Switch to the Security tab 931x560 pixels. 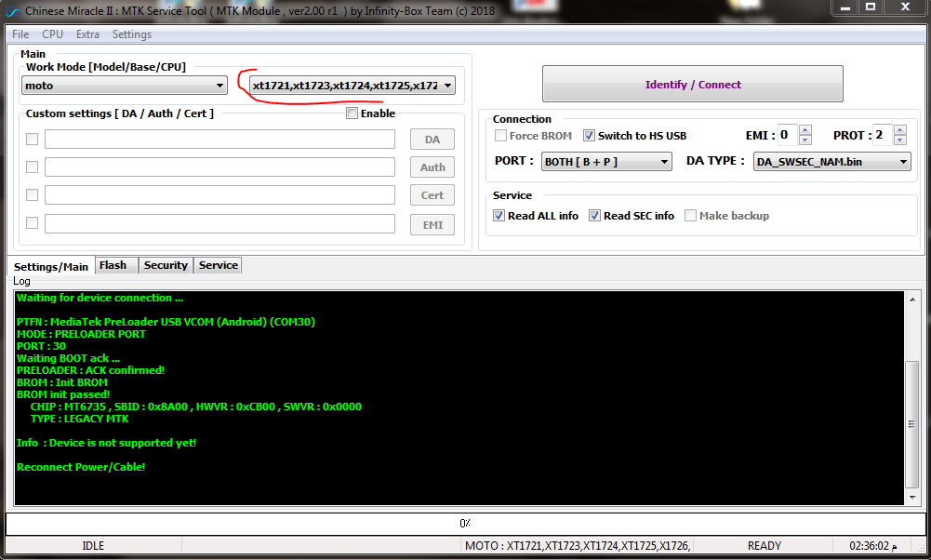[x=166, y=265]
